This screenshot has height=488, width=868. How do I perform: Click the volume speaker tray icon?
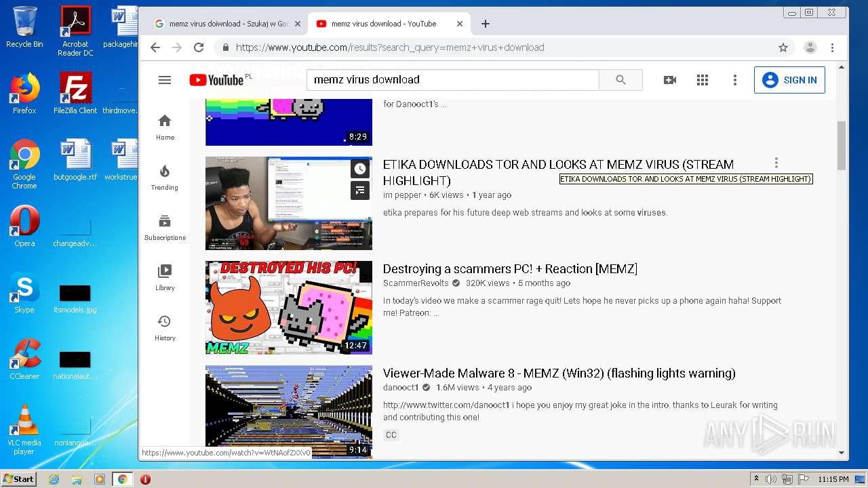(x=770, y=479)
